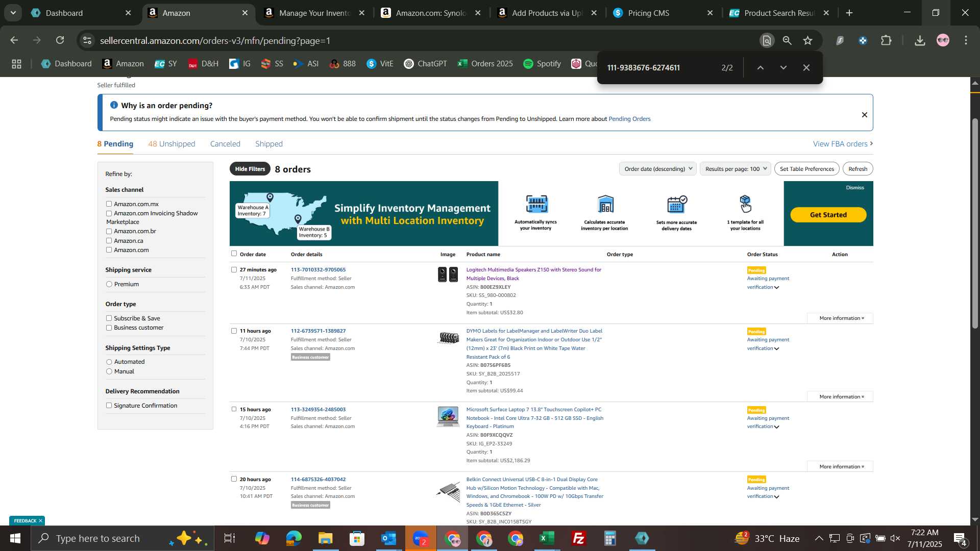980x551 pixels.
Task: Check the Amazon.ca sales channel filter
Action: (x=109, y=241)
